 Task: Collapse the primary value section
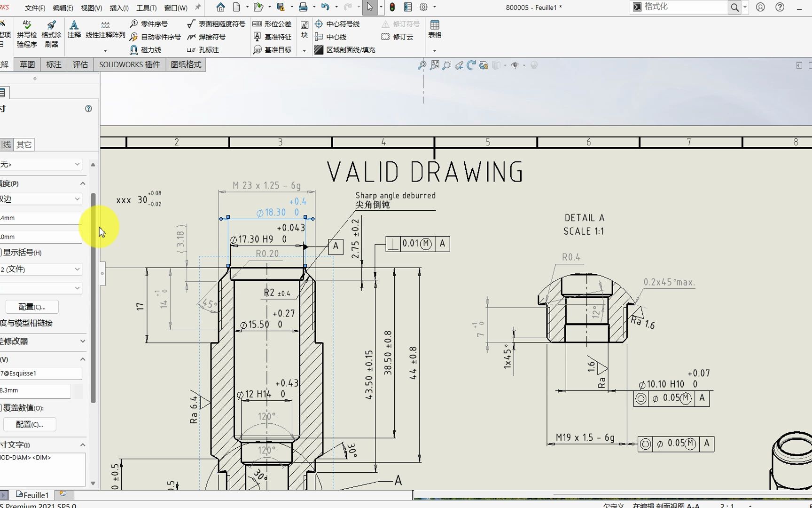coord(83,359)
